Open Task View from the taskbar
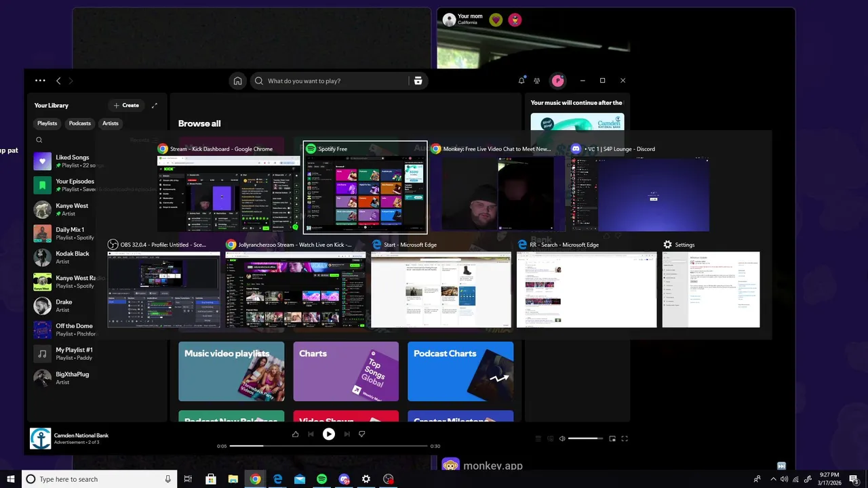 (188, 479)
